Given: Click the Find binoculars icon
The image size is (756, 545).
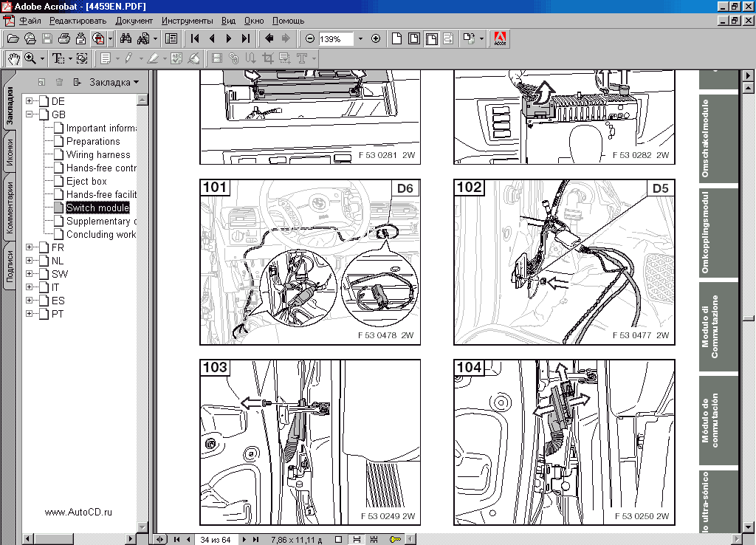Looking at the screenshot, I should coord(126,38).
